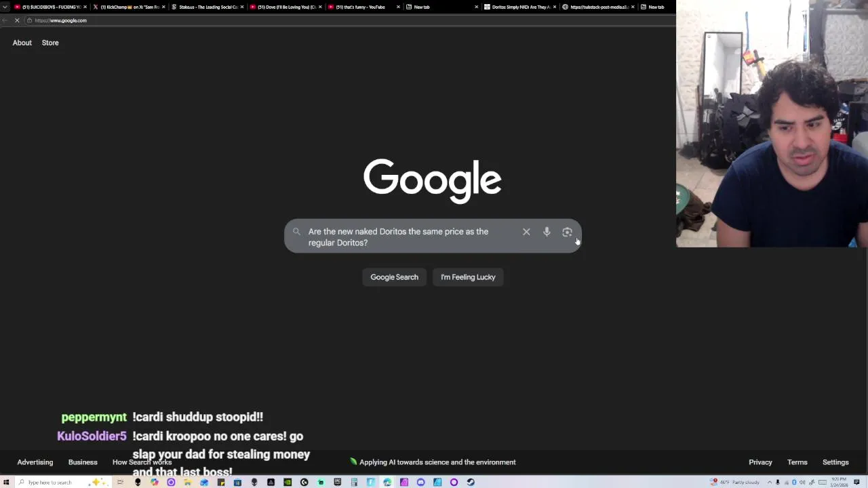Visit the Google Store link
The height and width of the screenshot is (488, 868).
50,43
